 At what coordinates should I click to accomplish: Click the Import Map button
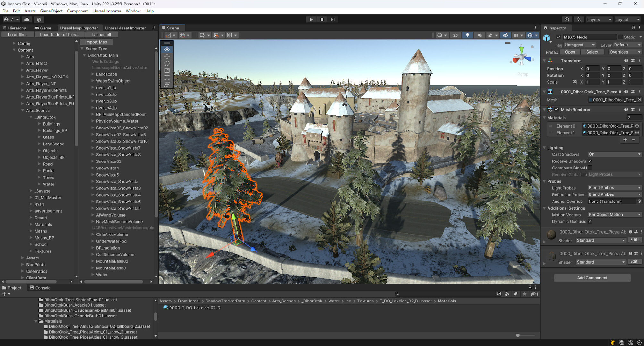96,42
